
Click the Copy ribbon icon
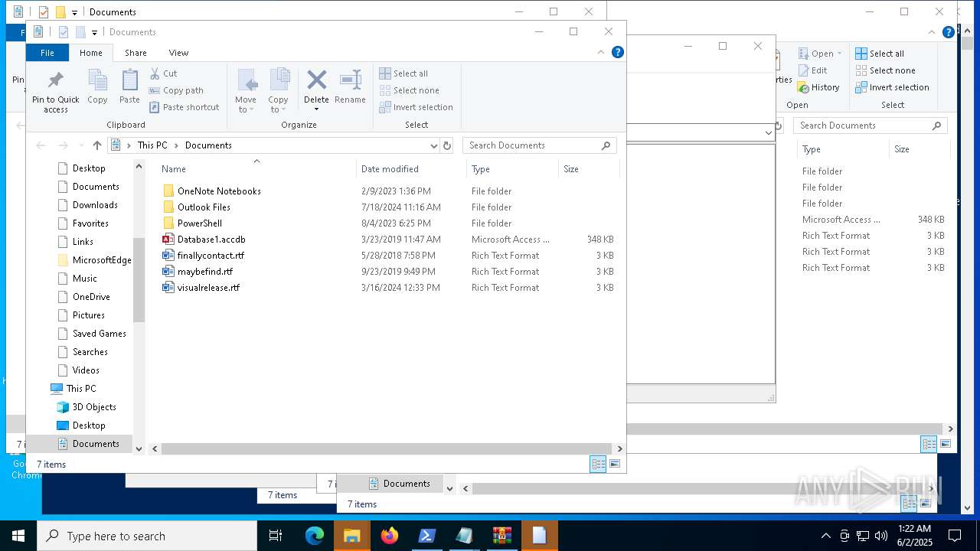pyautogui.click(x=97, y=80)
